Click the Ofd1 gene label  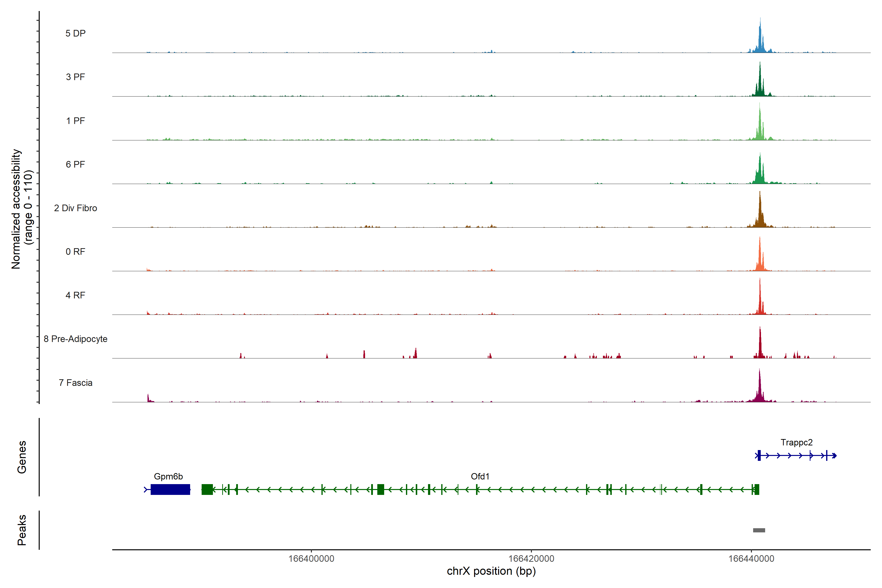coord(480,476)
